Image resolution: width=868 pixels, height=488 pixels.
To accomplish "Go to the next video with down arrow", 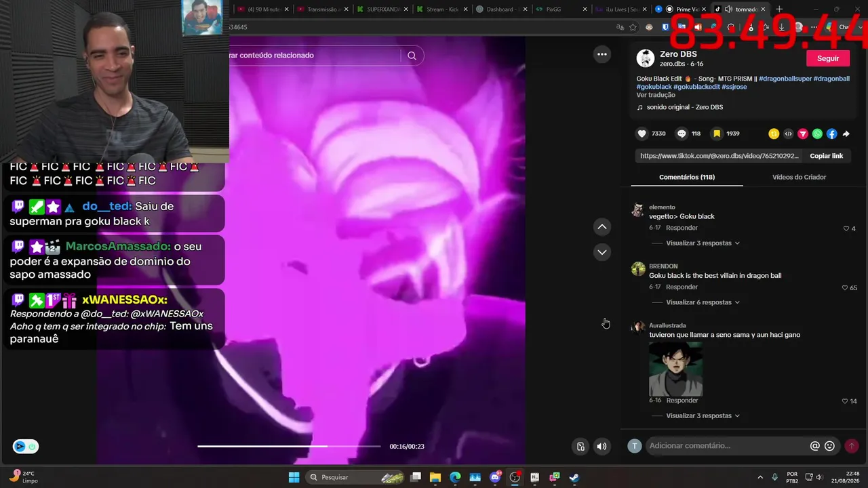I will coord(601,252).
